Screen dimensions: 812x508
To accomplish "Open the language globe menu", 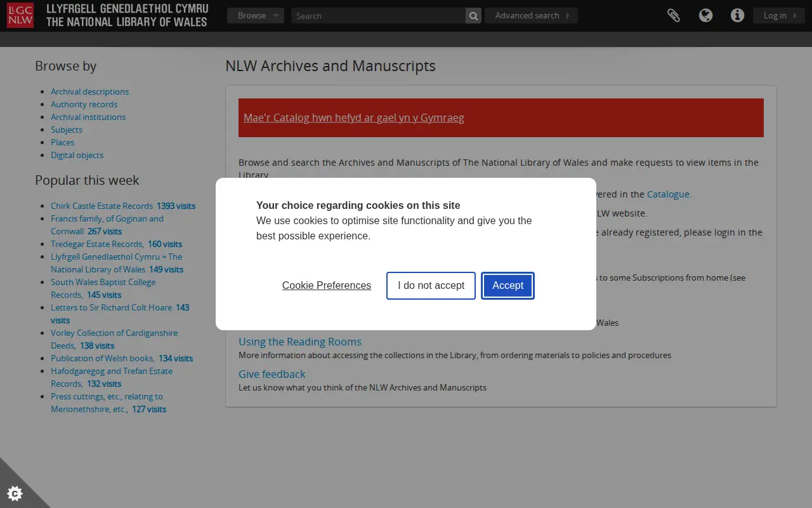I will tap(705, 16).
